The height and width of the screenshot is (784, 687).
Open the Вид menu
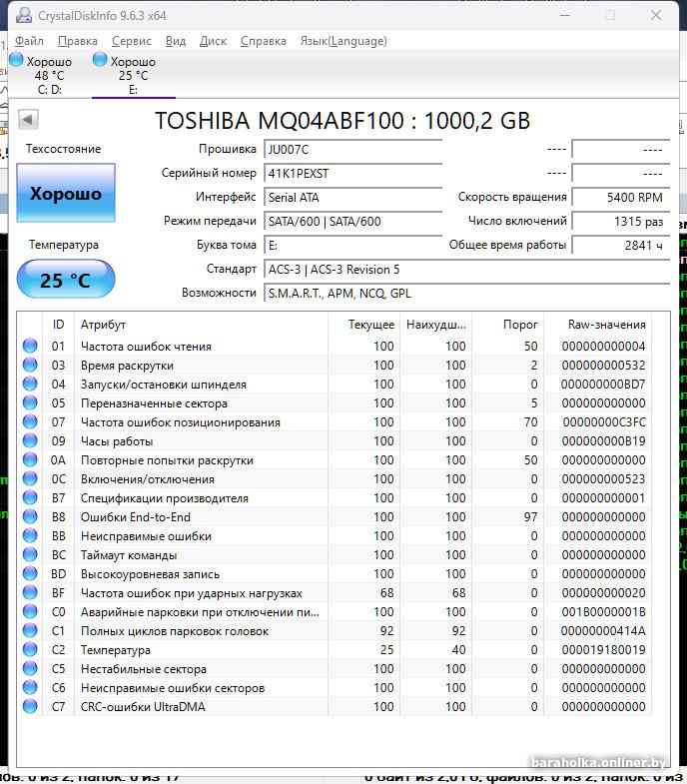[176, 41]
